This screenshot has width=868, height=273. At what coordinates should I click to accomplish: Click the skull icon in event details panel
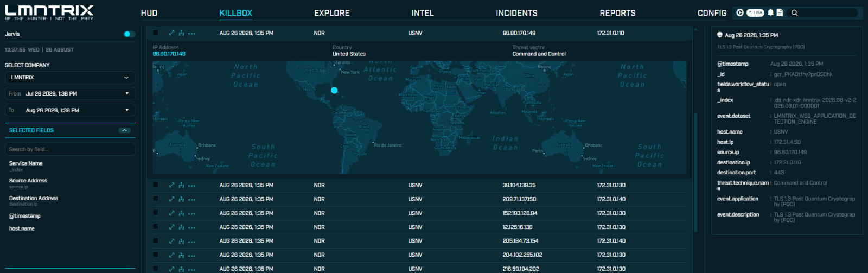click(720, 35)
